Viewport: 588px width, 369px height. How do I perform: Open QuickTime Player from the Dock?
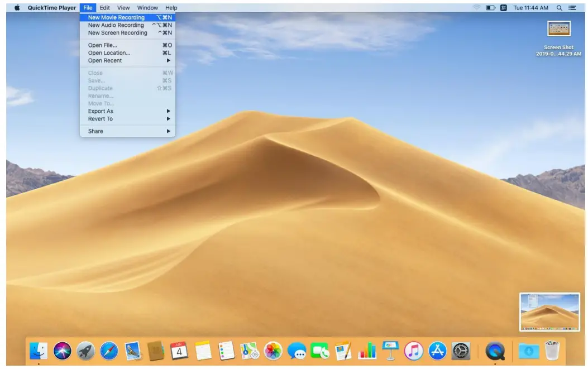point(495,351)
